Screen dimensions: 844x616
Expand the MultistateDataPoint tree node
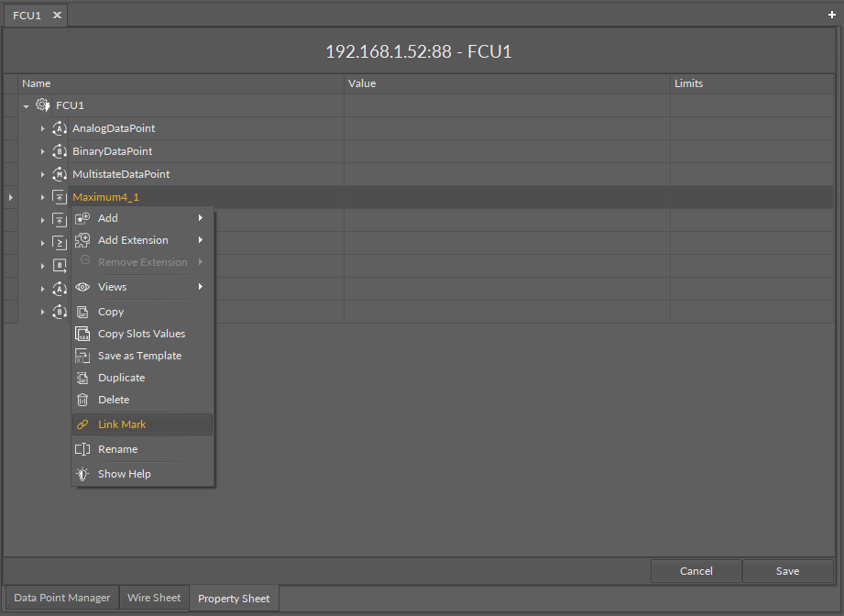[x=42, y=174]
